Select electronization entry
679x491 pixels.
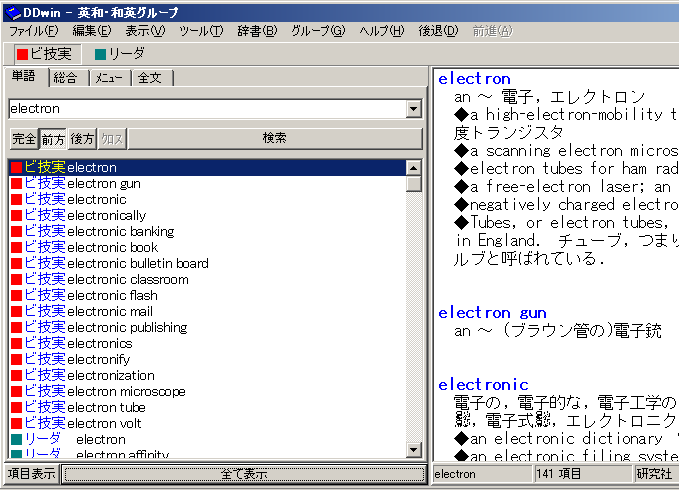tap(207, 376)
